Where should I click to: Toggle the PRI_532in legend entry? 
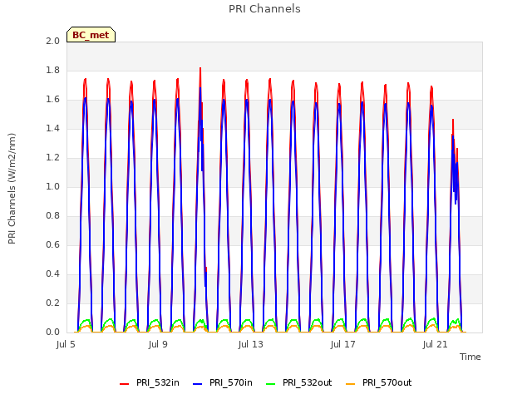150,382
